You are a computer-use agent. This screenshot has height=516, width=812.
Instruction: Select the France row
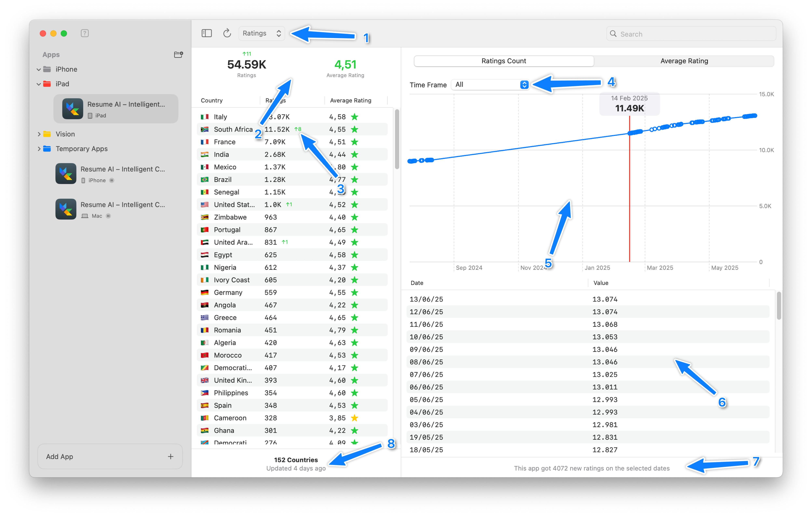tap(292, 142)
